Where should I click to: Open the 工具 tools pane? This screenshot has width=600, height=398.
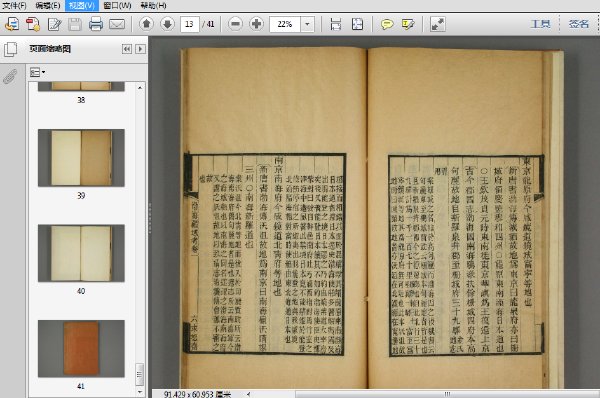pos(540,24)
